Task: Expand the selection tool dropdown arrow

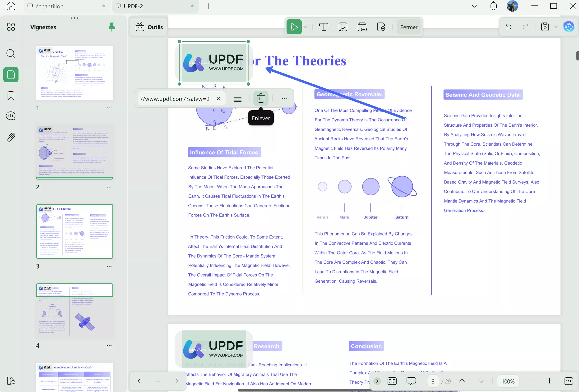Action: click(x=305, y=27)
